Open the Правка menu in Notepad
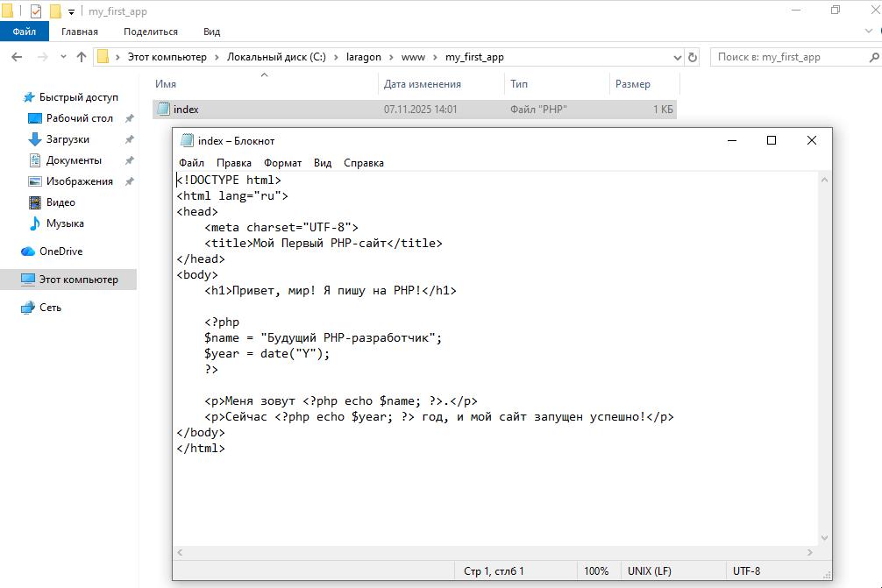Screen dimensions: 882x588 (233, 163)
